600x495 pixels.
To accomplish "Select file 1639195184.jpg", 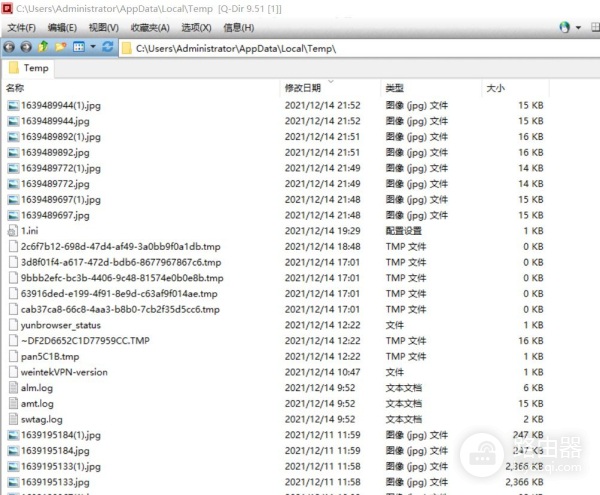I will click(55, 451).
